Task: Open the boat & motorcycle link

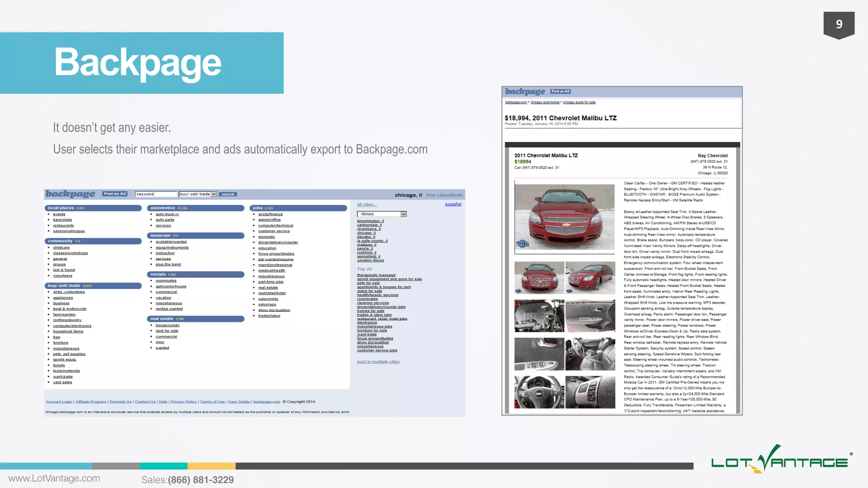Action: pos(70,309)
